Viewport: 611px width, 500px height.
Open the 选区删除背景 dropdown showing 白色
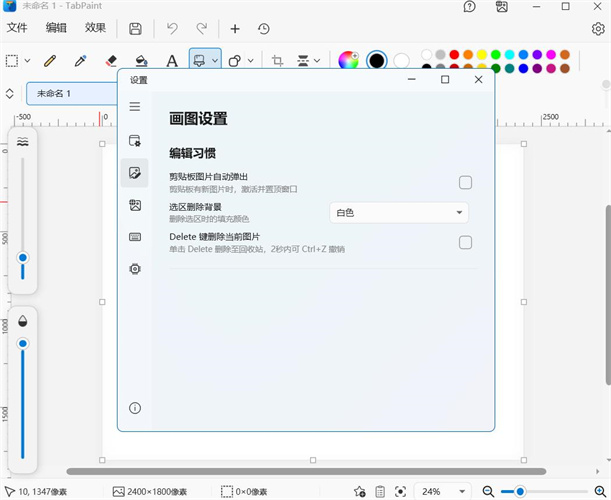(399, 213)
